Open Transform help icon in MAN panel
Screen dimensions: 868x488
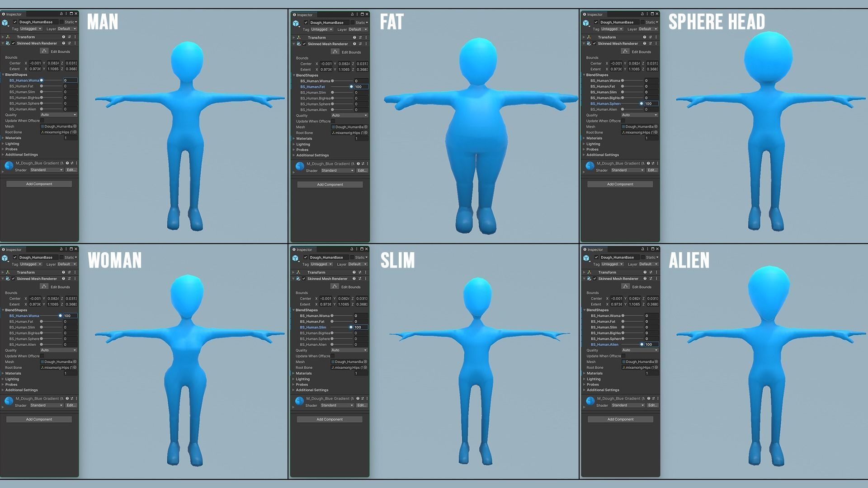tap(64, 37)
